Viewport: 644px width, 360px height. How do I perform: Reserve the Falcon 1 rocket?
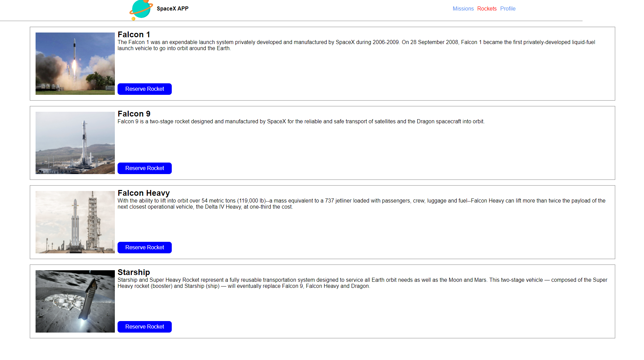145,89
